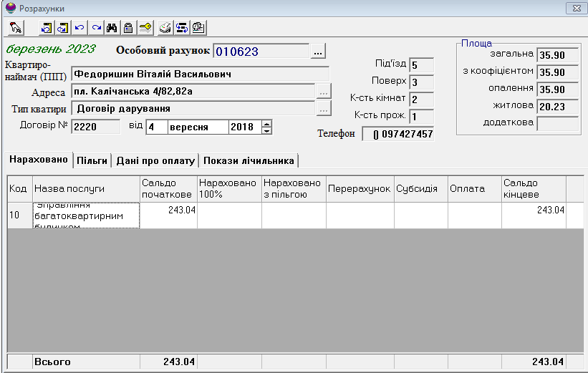Select the service row with code 10

point(86,215)
